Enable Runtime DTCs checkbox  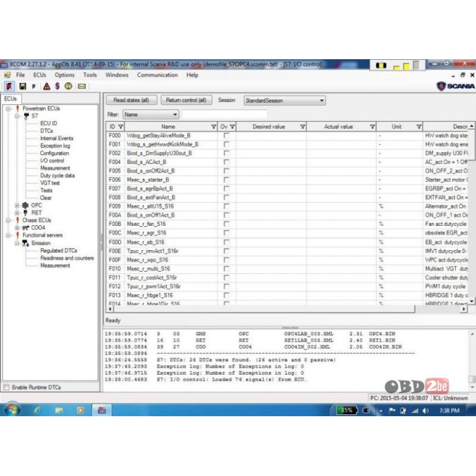6,388
